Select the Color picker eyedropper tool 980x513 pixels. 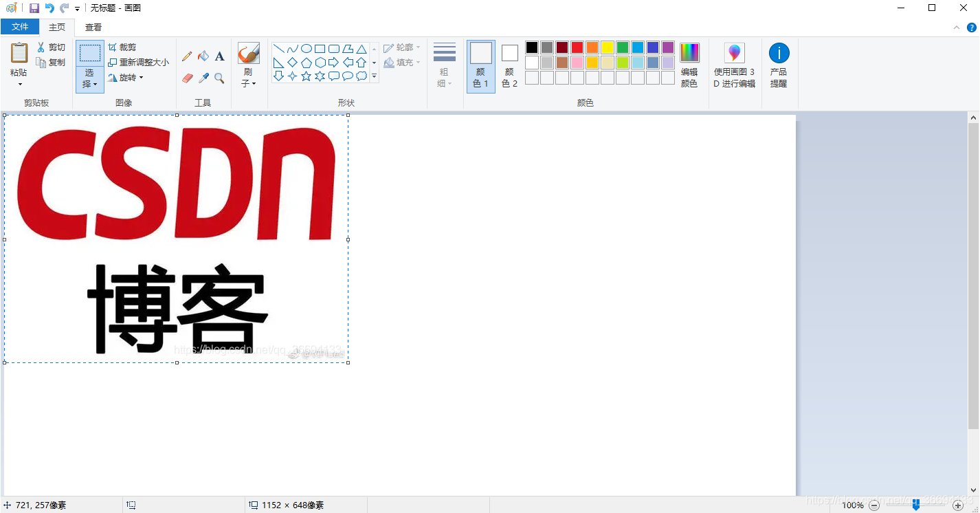pos(203,78)
